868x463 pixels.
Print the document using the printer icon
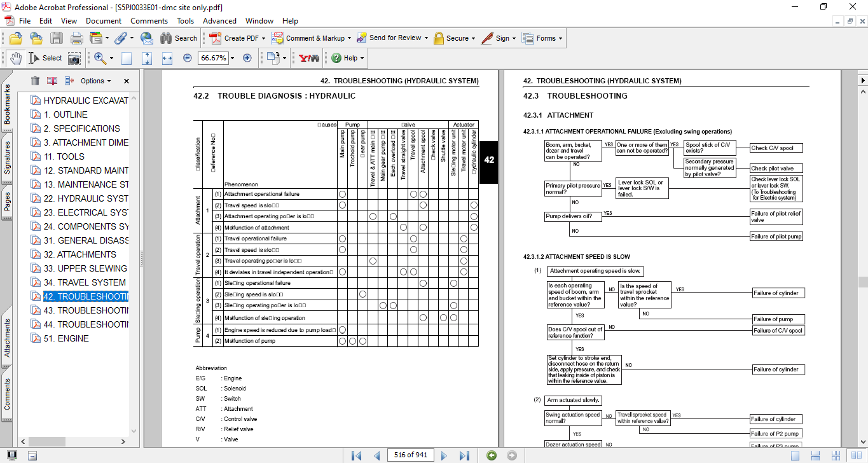coord(76,38)
